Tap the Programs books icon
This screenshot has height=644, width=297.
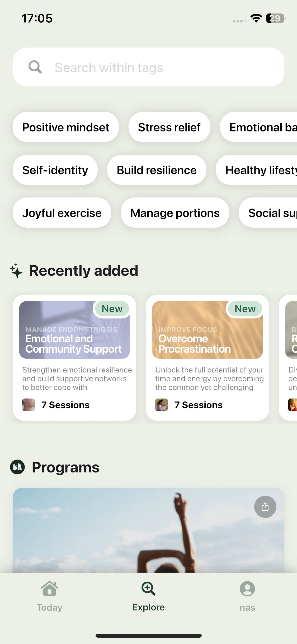click(x=17, y=467)
